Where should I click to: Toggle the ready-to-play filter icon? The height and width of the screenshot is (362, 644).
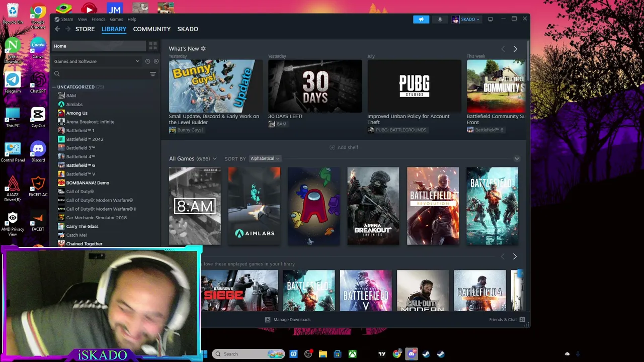tap(156, 61)
